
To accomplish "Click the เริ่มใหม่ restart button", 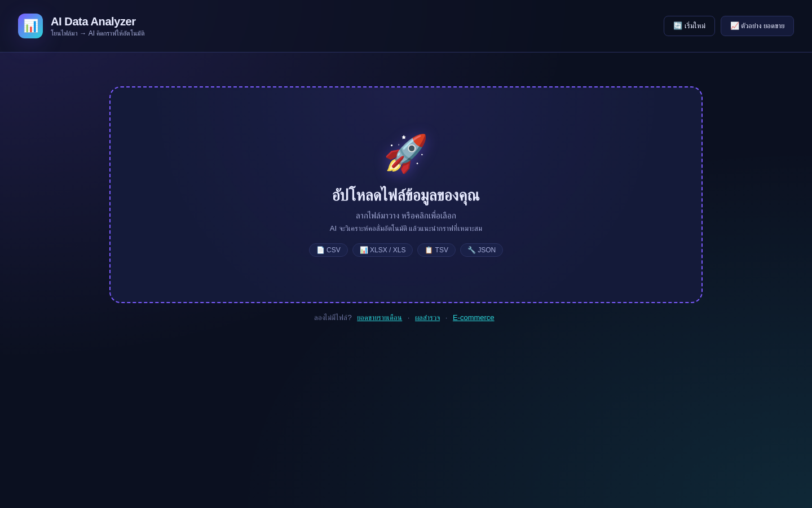I will (x=689, y=26).
